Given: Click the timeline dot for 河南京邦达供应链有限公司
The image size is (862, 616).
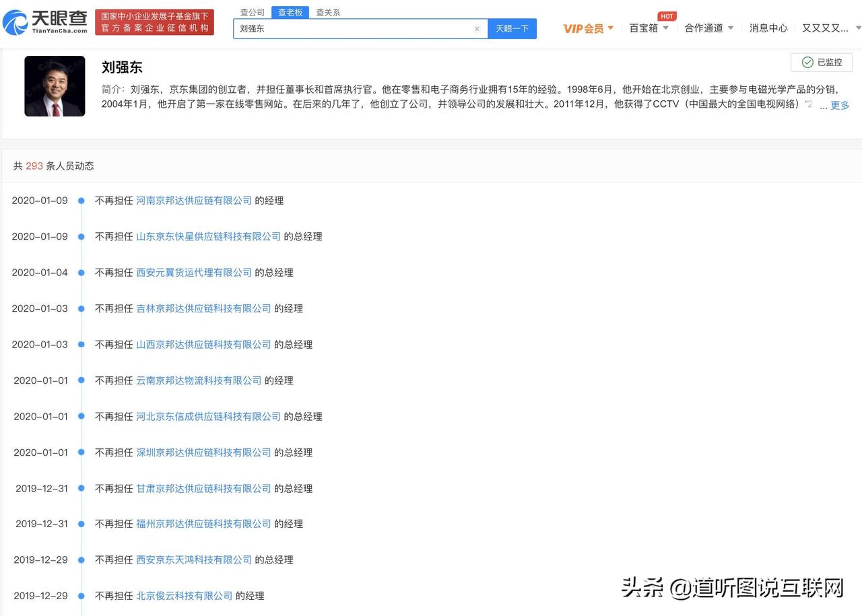Looking at the screenshot, I should point(81,201).
